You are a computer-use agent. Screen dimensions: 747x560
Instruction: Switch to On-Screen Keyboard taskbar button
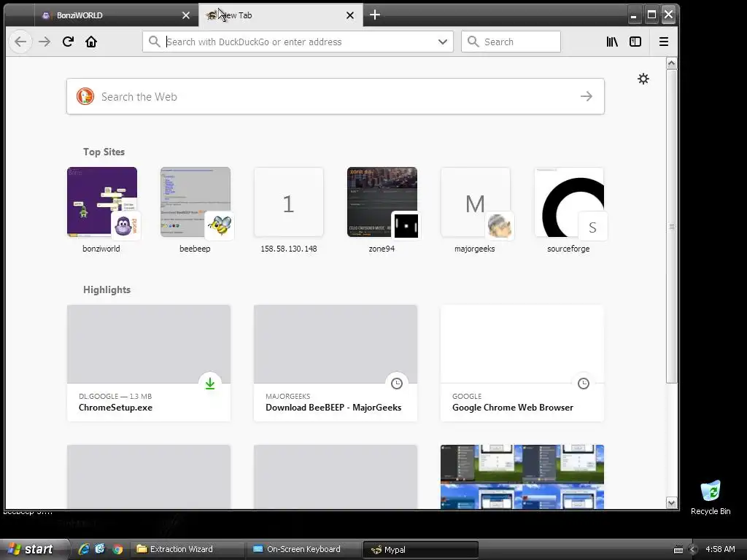[304, 549]
